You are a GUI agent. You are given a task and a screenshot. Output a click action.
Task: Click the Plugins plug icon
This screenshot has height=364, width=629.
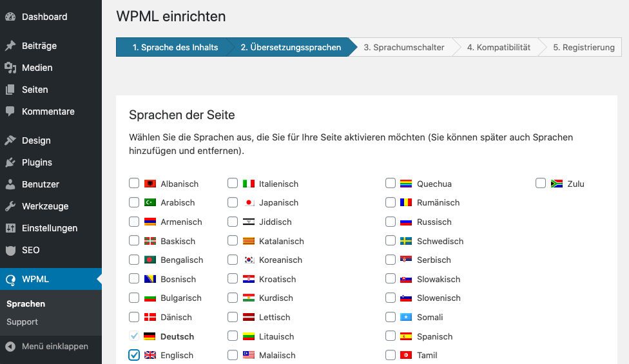click(x=10, y=162)
